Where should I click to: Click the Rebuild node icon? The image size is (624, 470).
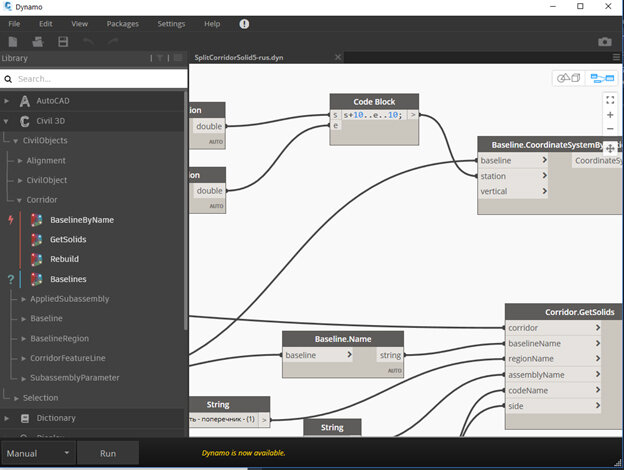(x=37, y=259)
